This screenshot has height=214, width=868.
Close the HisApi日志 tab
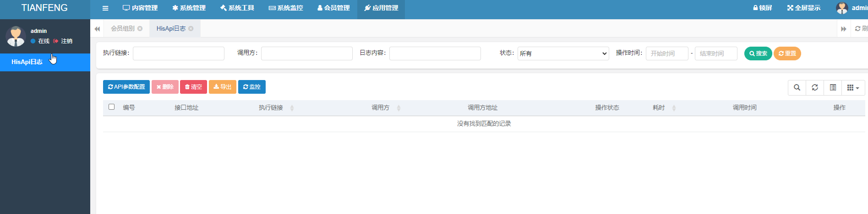pyautogui.click(x=191, y=28)
